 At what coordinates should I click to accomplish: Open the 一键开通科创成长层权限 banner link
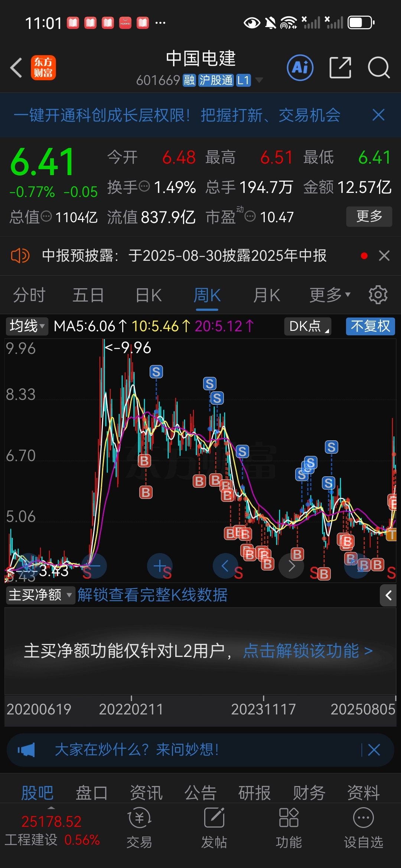tap(177, 115)
